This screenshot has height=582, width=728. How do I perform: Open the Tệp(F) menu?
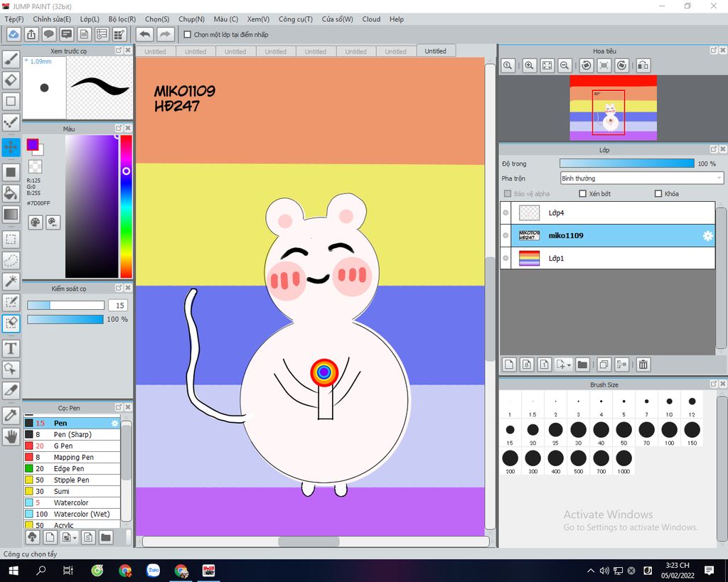pos(14,19)
